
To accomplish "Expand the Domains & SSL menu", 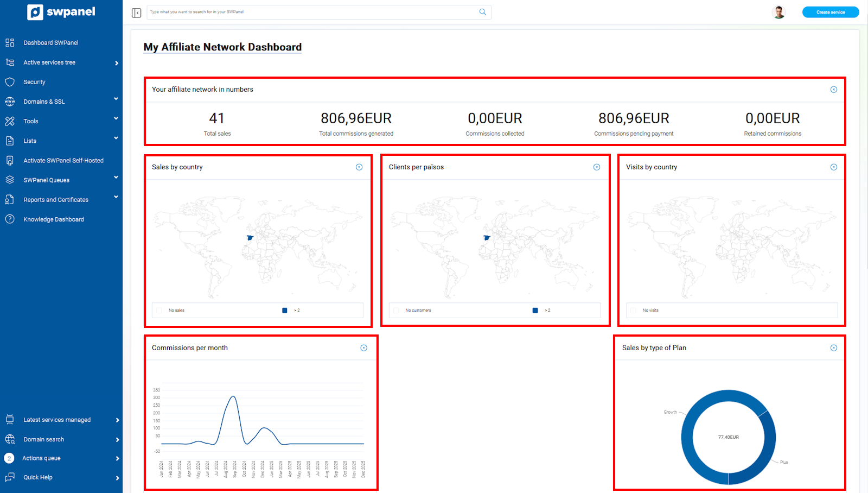I will 116,99.
